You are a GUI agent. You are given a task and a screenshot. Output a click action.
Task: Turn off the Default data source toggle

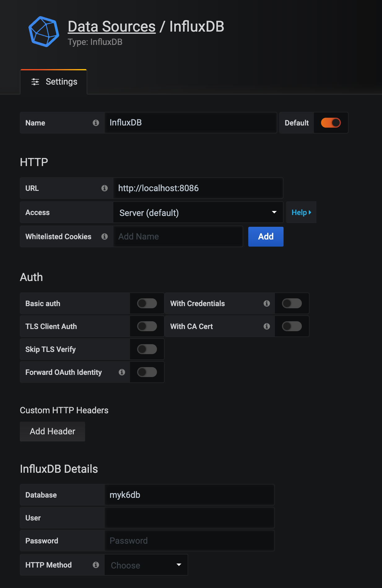[x=331, y=123]
